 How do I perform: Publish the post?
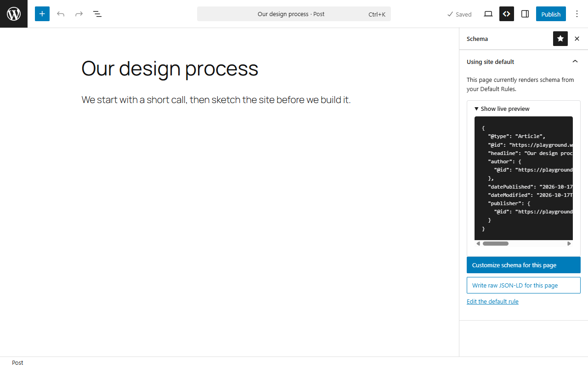click(x=551, y=14)
